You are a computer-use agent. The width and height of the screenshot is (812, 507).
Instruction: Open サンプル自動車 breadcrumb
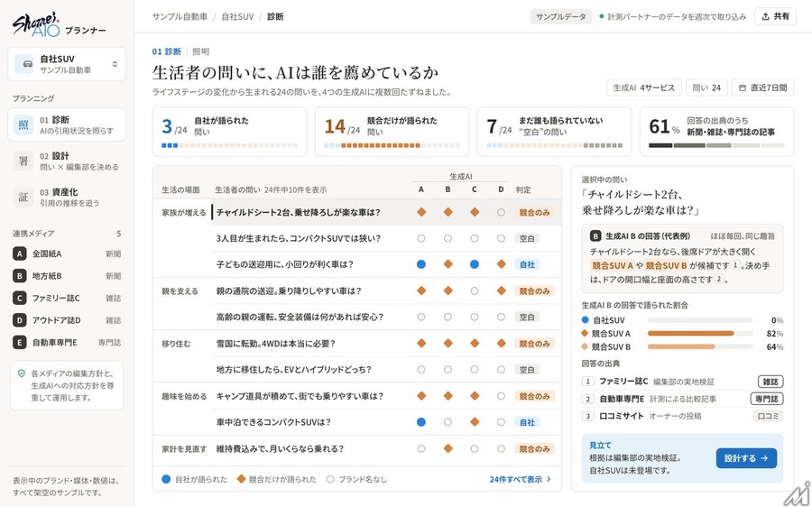tap(180, 16)
